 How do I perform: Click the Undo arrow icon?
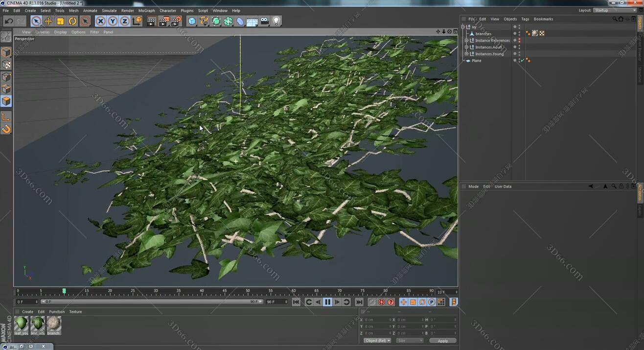point(8,21)
